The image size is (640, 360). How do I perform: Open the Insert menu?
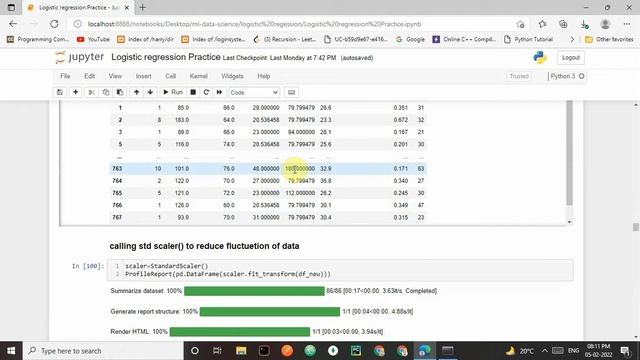click(143, 76)
